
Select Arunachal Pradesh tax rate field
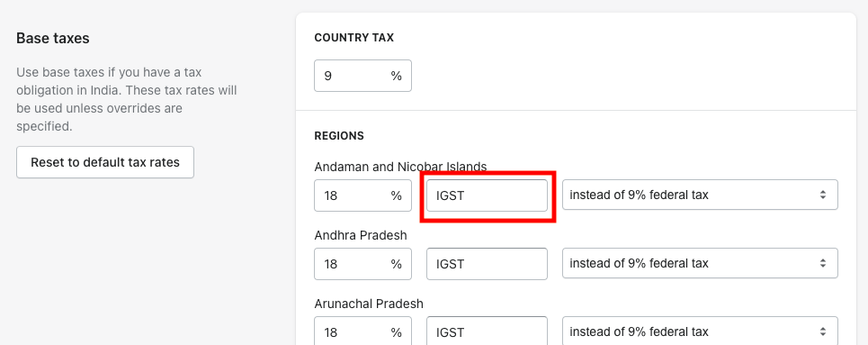[x=362, y=331]
